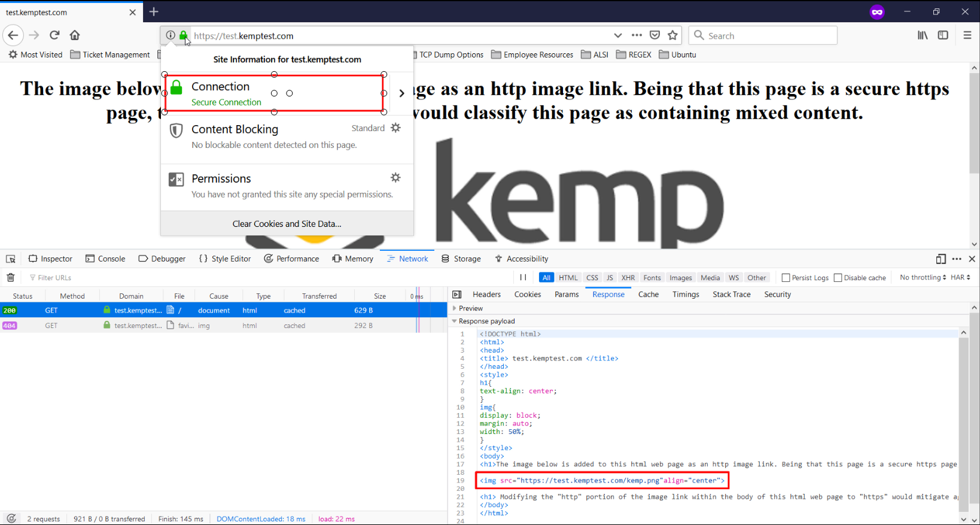Screen dimensions: 980x525
Task: Expand Connection details with the right chevron
Action: pyautogui.click(x=401, y=93)
